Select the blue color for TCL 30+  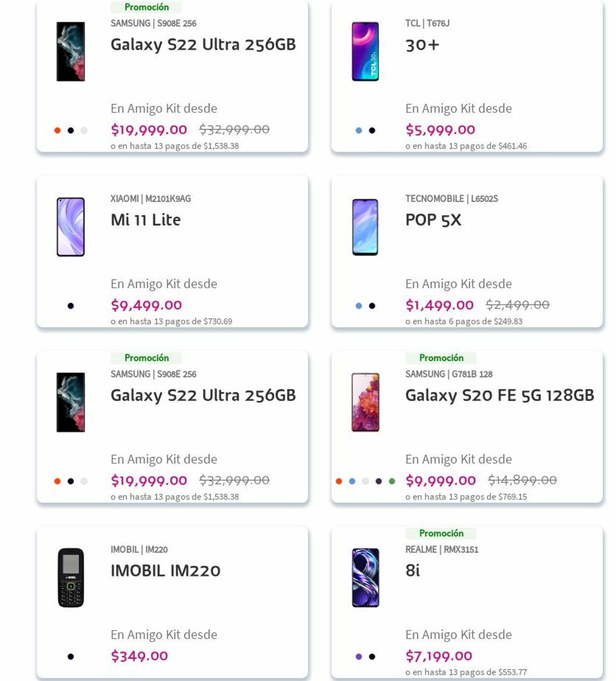point(359,131)
